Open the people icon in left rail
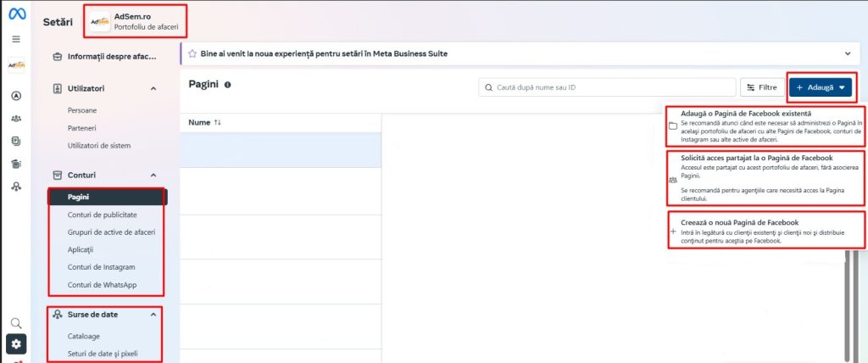The width and height of the screenshot is (868, 363). point(16,119)
